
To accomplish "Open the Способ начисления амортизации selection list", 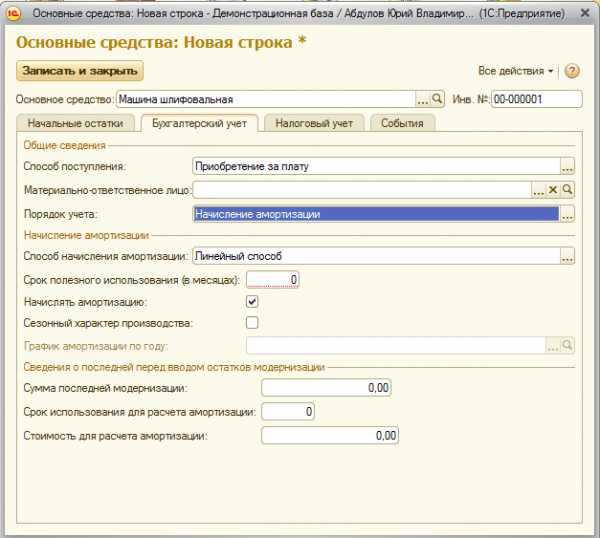I will point(567,256).
